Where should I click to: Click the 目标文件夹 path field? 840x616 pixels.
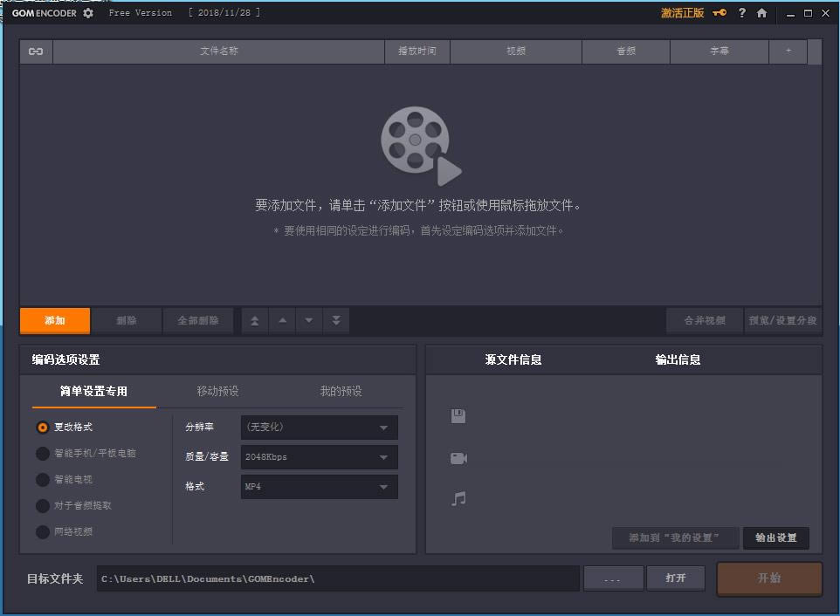(x=338, y=578)
